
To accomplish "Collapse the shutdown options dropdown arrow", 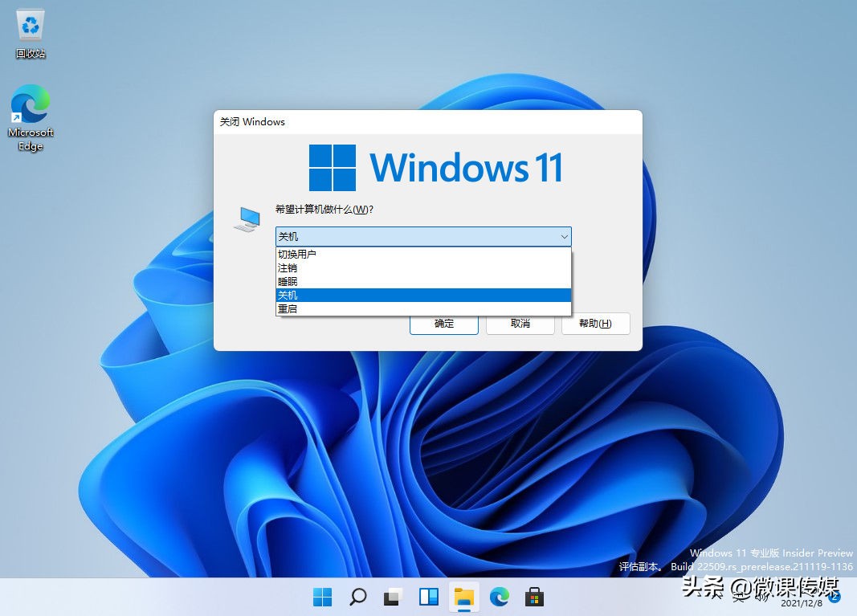I will 564,237.
